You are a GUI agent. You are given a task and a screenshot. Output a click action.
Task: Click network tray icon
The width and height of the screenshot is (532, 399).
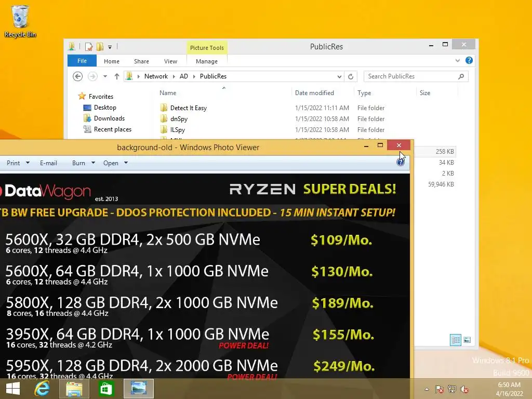click(x=451, y=389)
